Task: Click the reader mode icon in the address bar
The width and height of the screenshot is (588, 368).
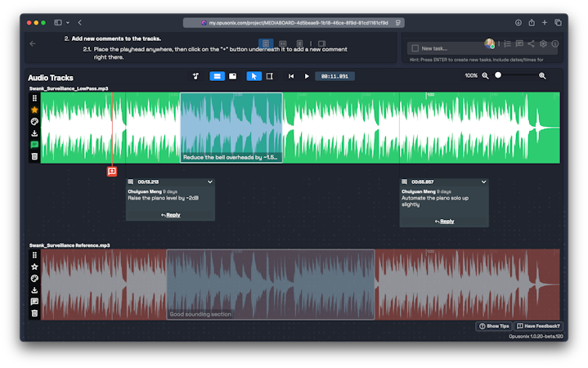Action: 398,23
